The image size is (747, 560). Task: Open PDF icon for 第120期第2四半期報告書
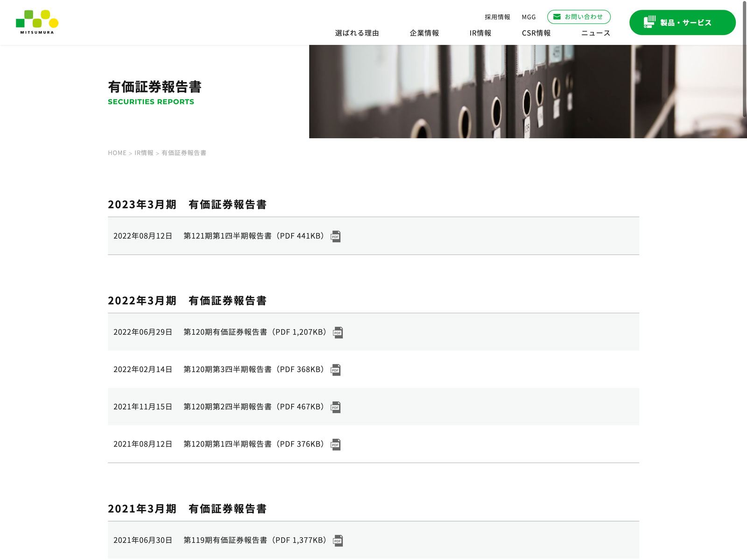click(x=335, y=407)
